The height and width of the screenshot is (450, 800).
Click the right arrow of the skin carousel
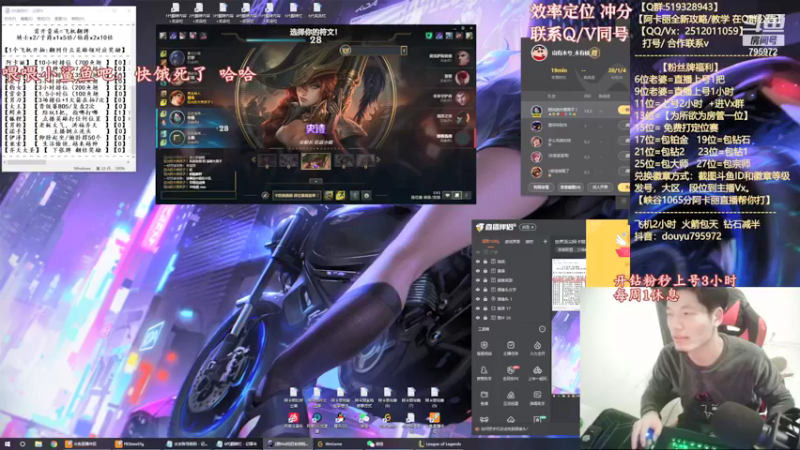[x=378, y=160]
